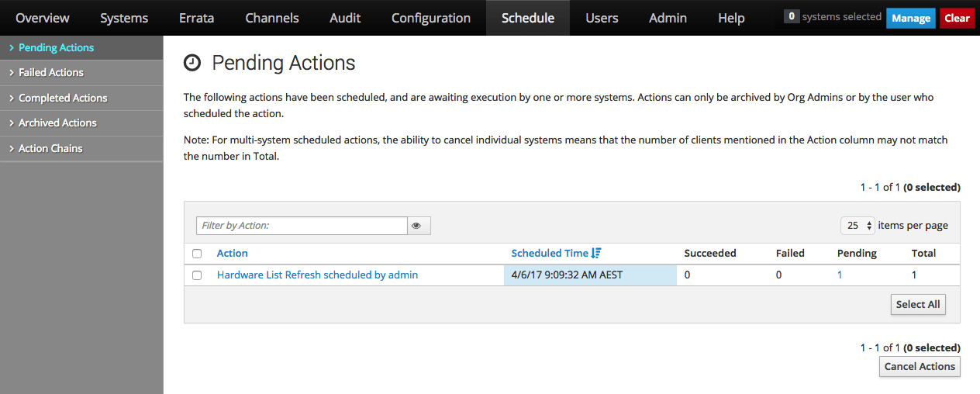The image size is (980, 394).
Task: Click the scheduled time '4/6/17 9:09:32 AM AEST'
Action: pos(567,275)
